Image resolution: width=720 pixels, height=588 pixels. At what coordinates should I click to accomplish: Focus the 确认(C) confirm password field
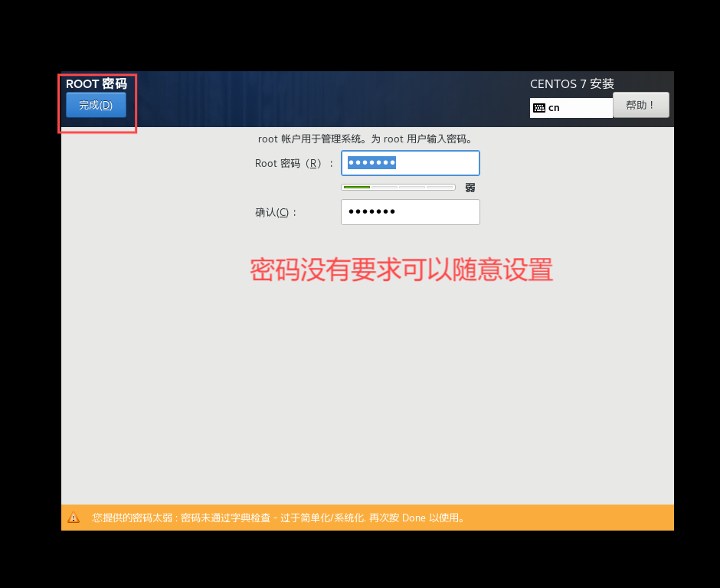(410, 212)
